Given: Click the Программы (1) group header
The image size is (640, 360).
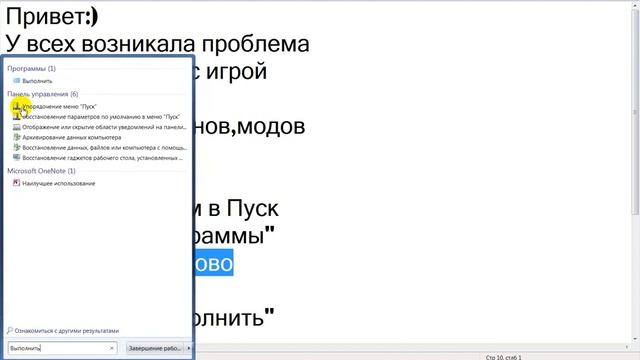Looking at the screenshot, I should pos(31,68).
